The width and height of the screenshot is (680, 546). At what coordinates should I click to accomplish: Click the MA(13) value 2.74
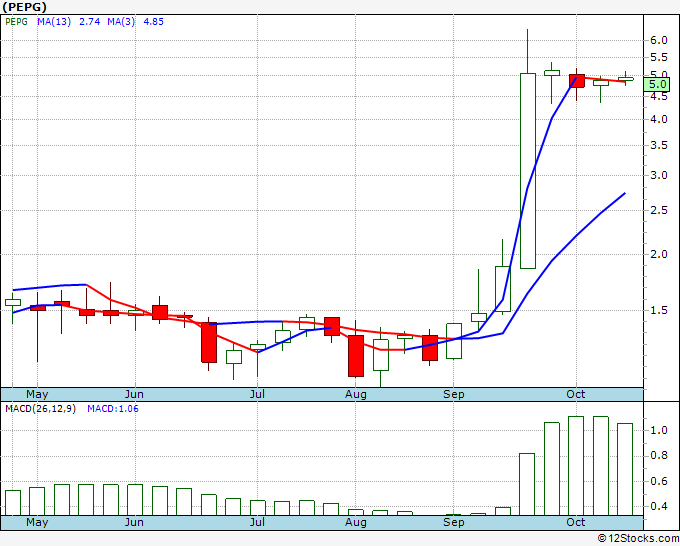pyautogui.click(x=90, y=20)
